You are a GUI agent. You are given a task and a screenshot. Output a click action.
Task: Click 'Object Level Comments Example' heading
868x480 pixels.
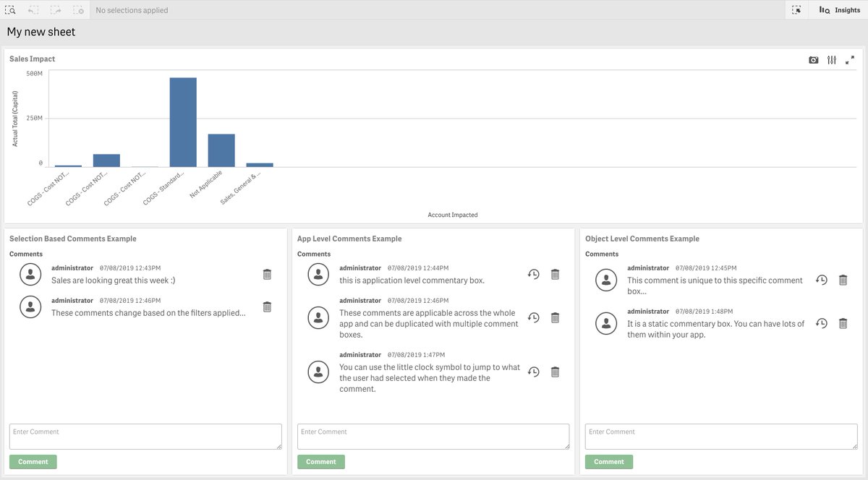tap(642, 239)
